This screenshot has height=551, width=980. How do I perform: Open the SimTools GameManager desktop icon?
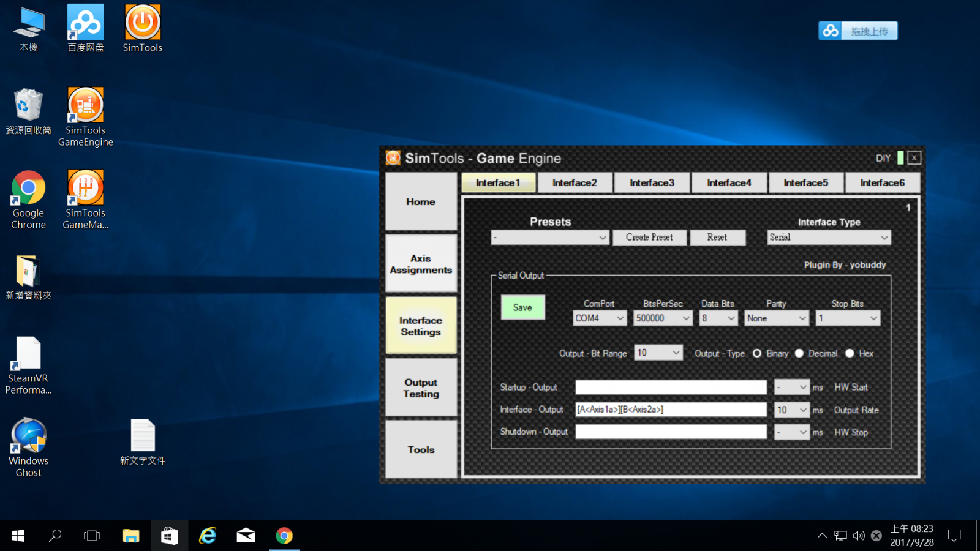pyautogui.click(x=86, y=200)
